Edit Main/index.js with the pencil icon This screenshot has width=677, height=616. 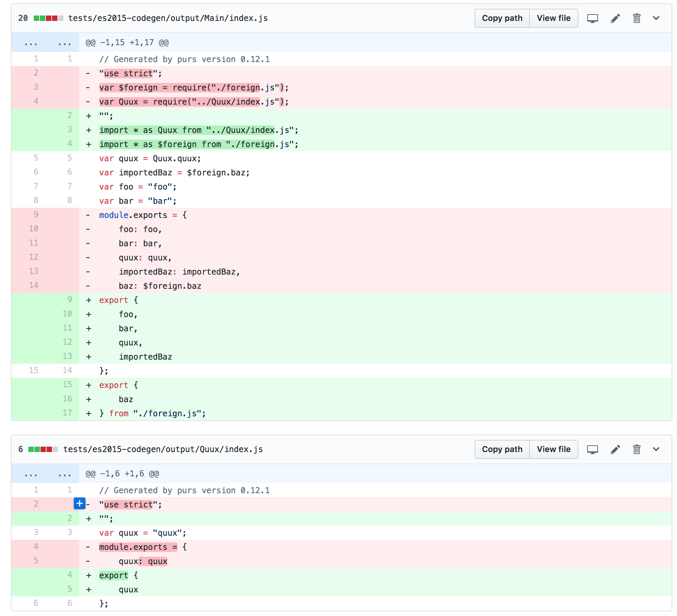615,18
